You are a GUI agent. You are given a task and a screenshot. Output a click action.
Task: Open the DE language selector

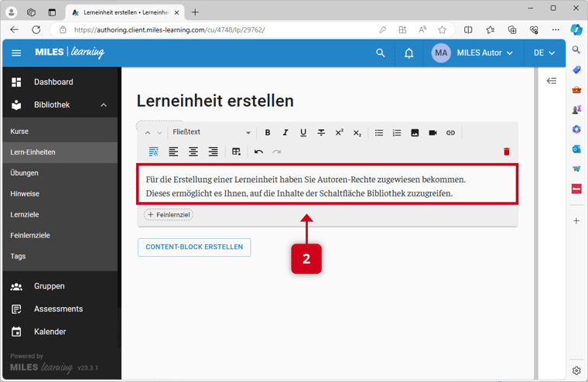[x=545, y=53]
